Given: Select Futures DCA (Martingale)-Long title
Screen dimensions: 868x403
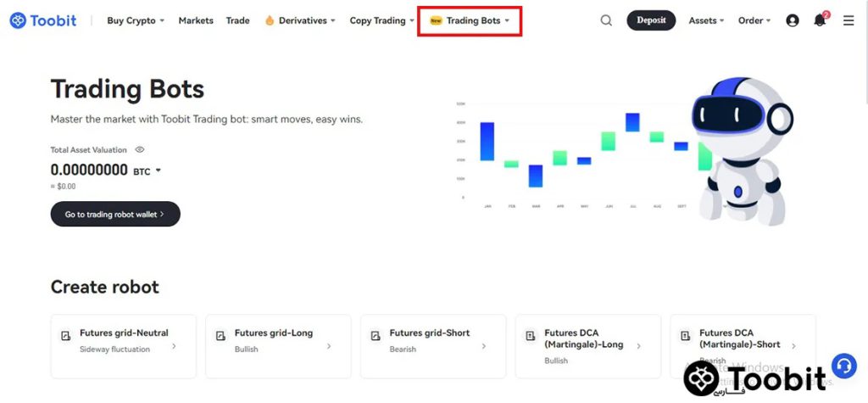Looking at the screenshot, I should coord(584,339).
